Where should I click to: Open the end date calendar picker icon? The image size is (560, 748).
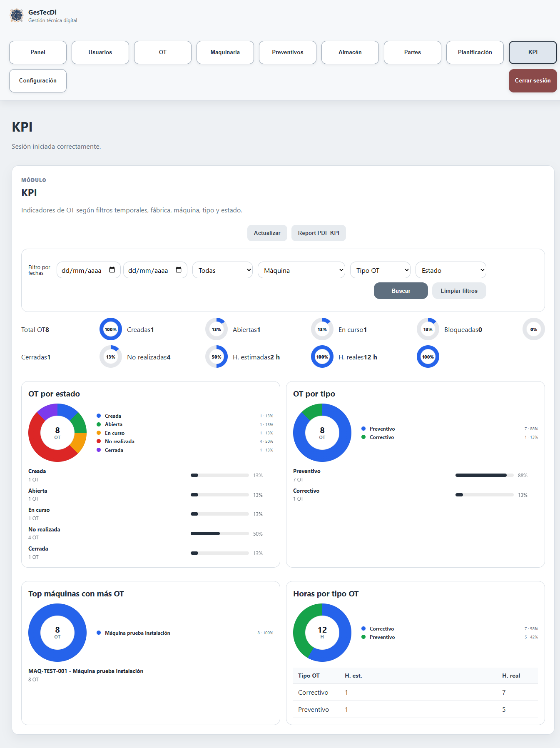179,270
